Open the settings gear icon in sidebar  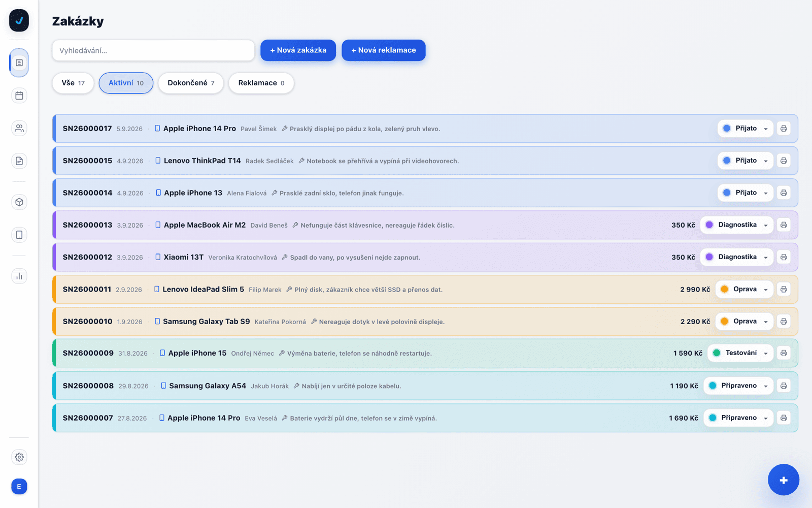[19, 457]
